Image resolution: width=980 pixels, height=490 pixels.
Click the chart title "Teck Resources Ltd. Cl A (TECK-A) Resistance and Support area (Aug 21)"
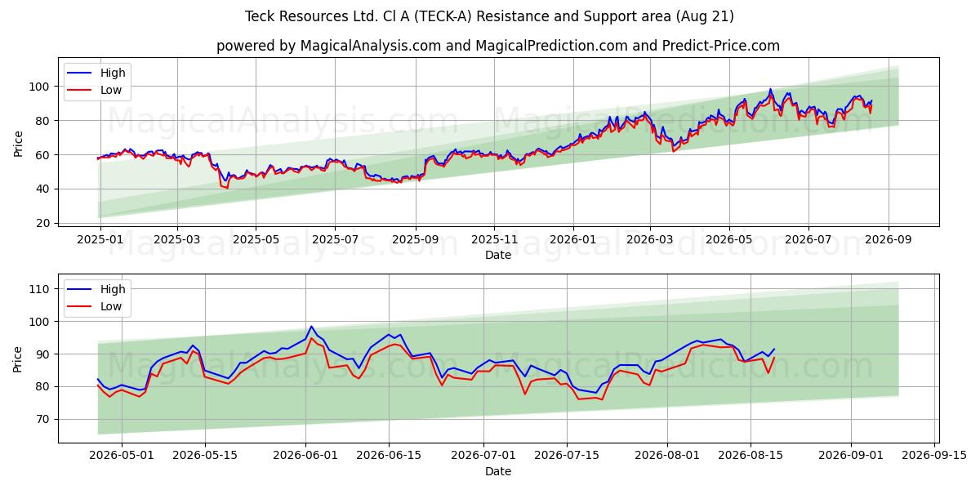(x=489, y=16)
